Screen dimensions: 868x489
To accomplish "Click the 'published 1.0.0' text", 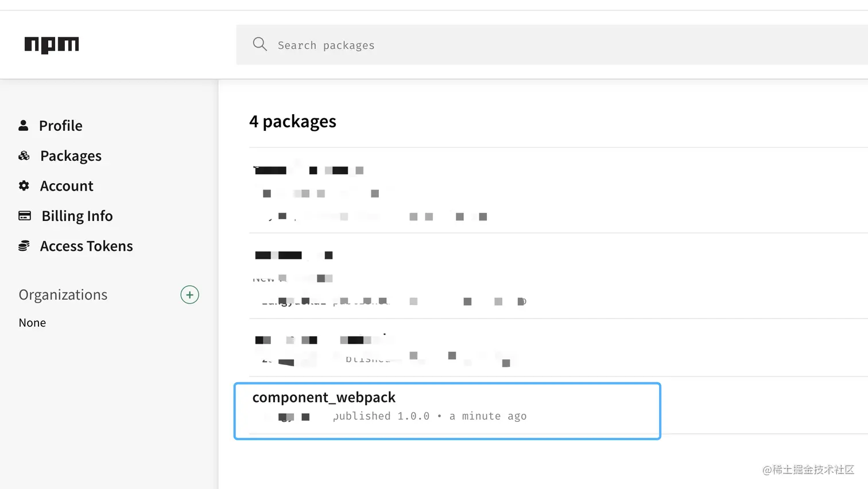I will click(x=381, y=416).
